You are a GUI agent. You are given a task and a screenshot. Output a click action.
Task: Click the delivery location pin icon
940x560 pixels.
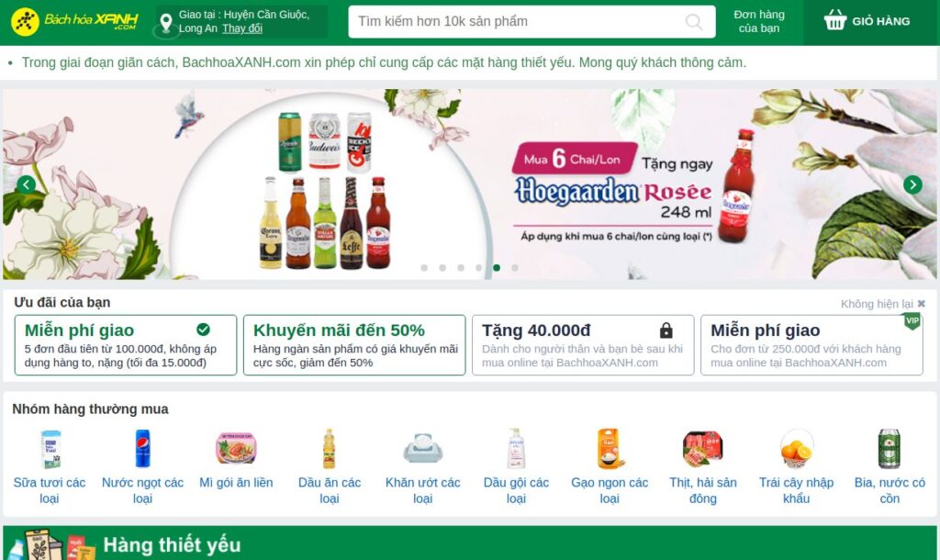(166, 23)
